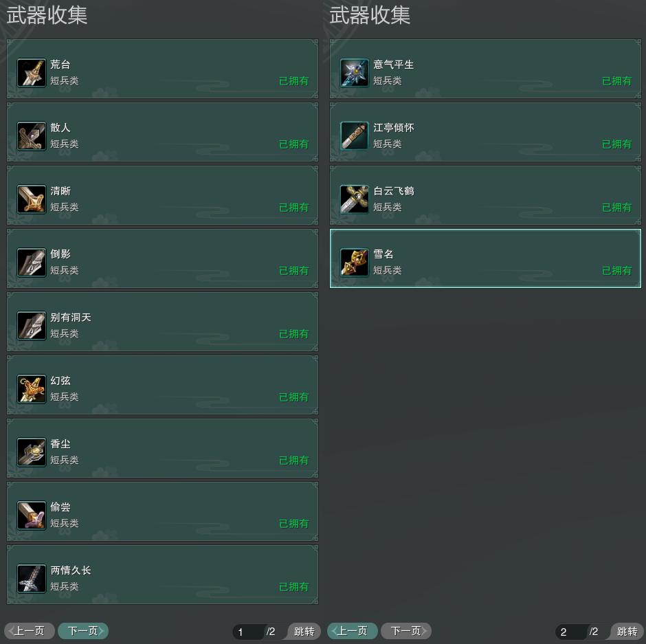Screen dimensions: 646x644
Task: Select the 两情久长 sword icon
Action: click(x=32, y=579)
